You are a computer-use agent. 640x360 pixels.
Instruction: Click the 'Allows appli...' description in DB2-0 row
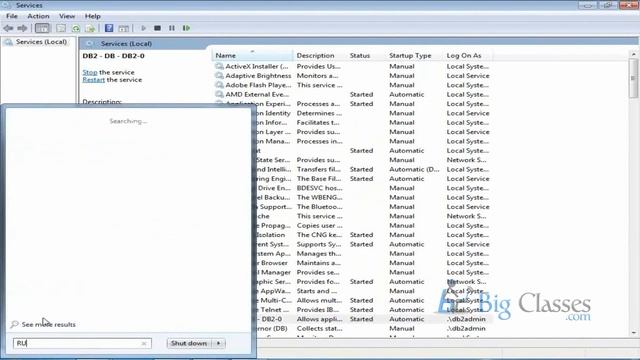pos(320,319)
